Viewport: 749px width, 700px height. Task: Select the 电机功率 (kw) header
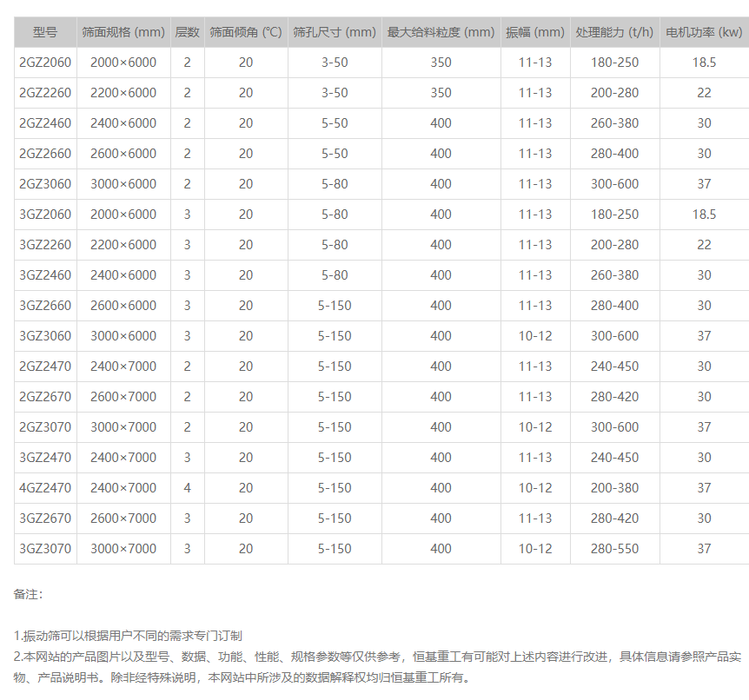pos(704,32)
